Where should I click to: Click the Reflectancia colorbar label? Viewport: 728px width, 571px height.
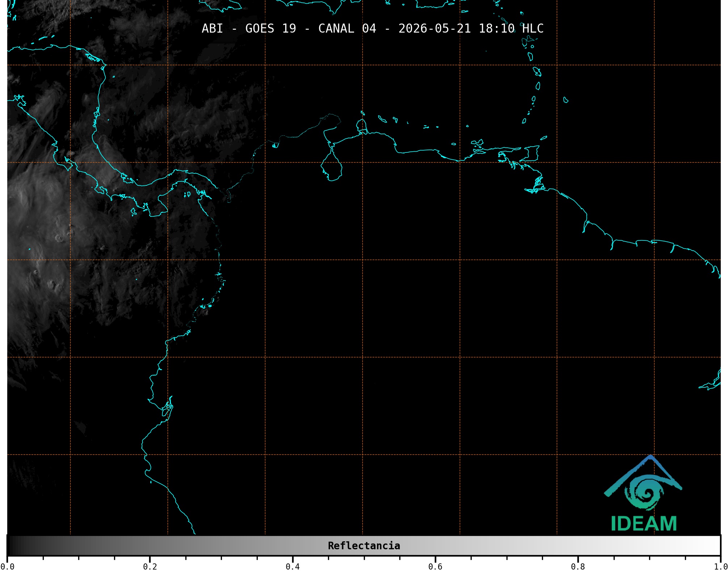[x=364, y=546]
